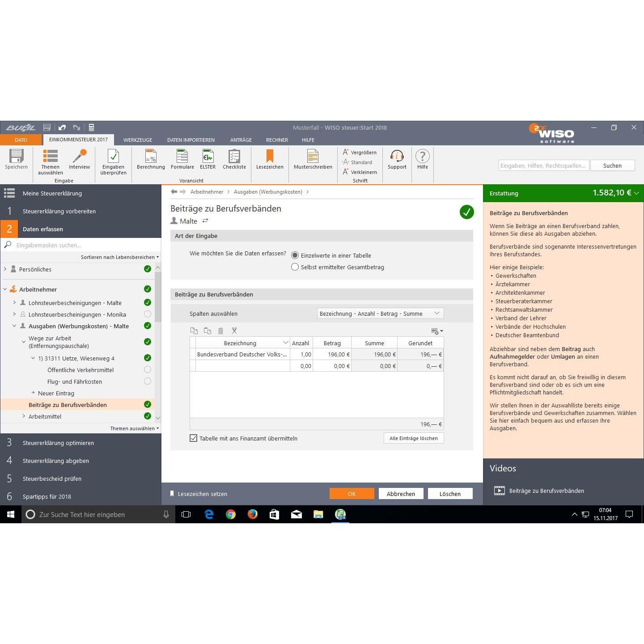Click the orange OK button
This screenshot has width=644, height=644.
tap(352, 494)
